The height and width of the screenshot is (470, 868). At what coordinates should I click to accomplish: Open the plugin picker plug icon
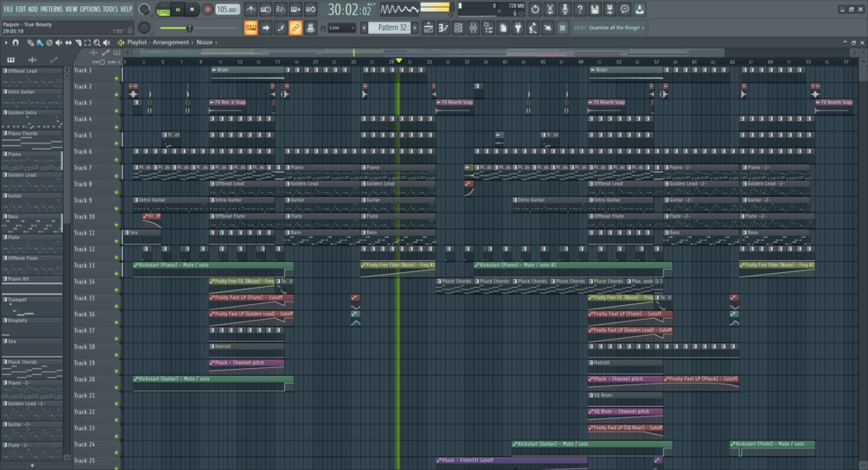pyautogui.click(x=518, y=28)
